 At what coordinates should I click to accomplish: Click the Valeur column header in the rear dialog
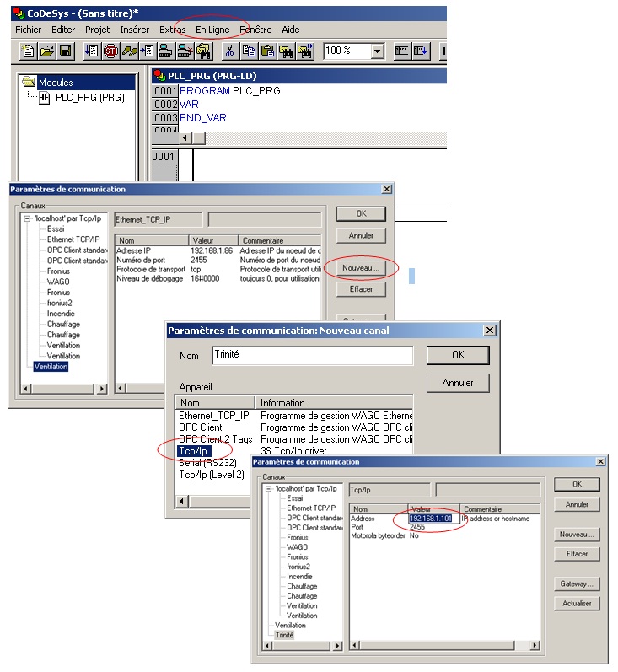click(213, 240)
